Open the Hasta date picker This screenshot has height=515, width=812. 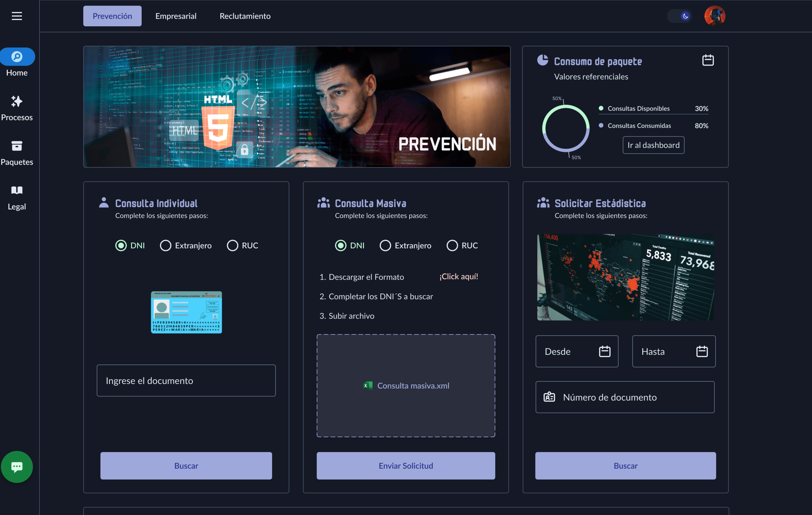pyautogui.click(x=702, y=351)
